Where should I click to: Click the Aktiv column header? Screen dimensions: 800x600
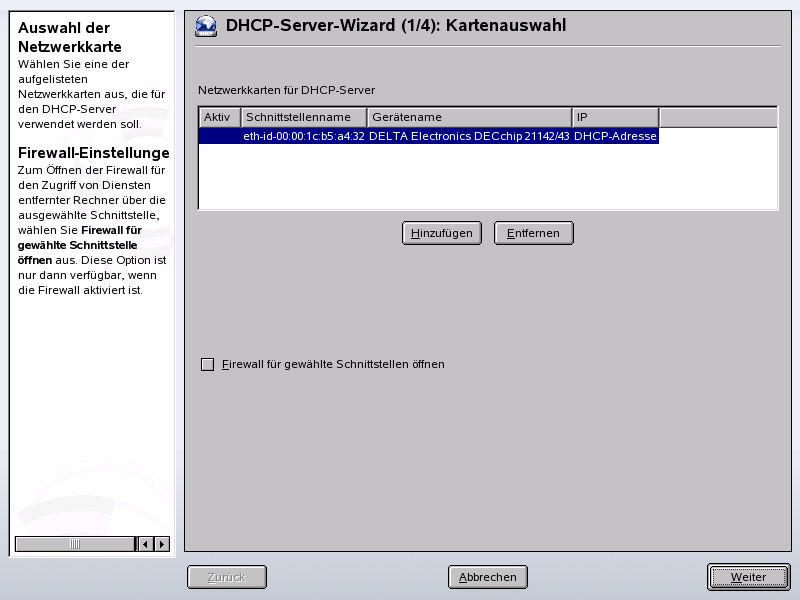coord(217,116)
